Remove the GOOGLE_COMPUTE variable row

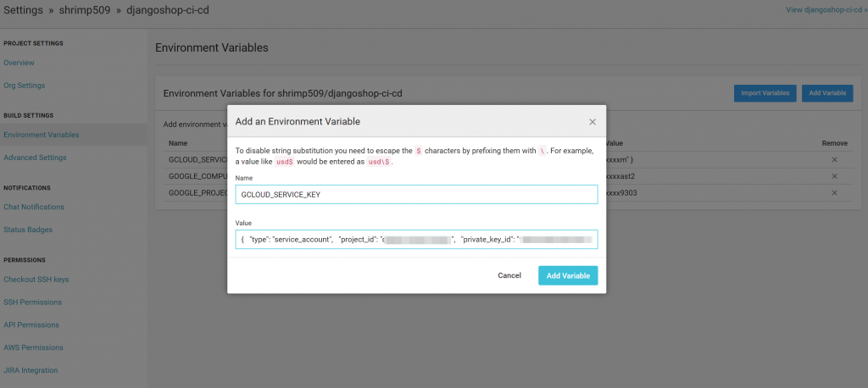pyautogui.click(x=834, y=176)
